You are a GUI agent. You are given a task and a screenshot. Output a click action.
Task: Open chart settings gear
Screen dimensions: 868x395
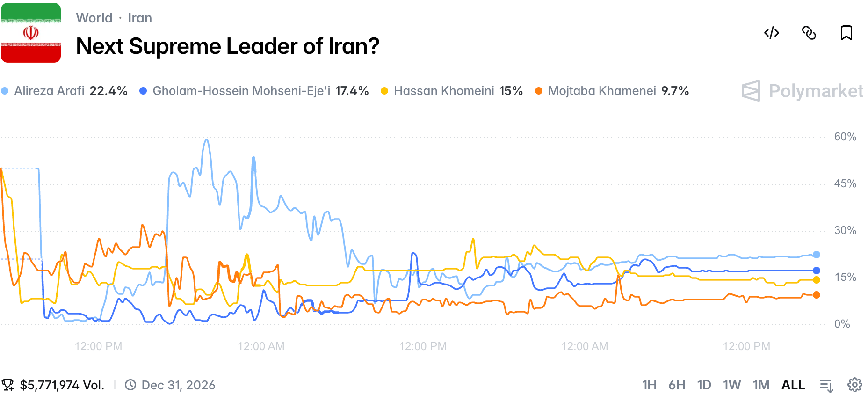[x=855, y=385]
